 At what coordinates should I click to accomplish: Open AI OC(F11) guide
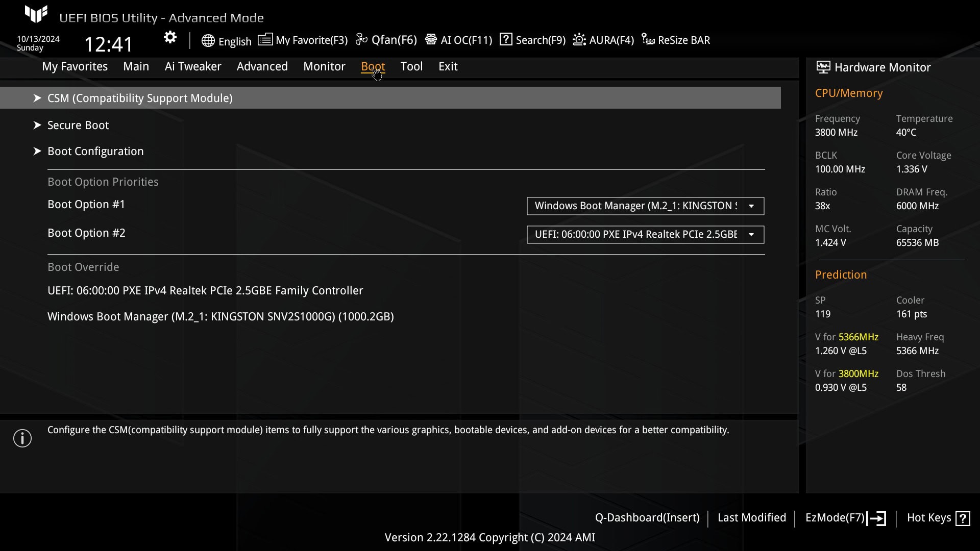pyautogui.click(x=467, y=40)
